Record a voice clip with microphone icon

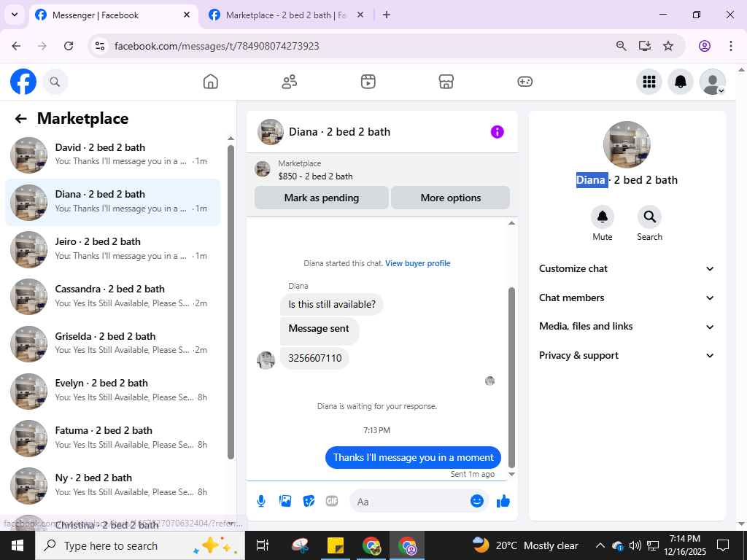click(261, 501)
